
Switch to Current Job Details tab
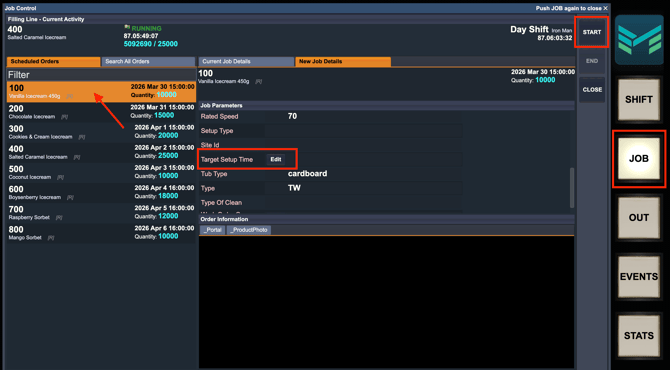click(x=246, y=62)
